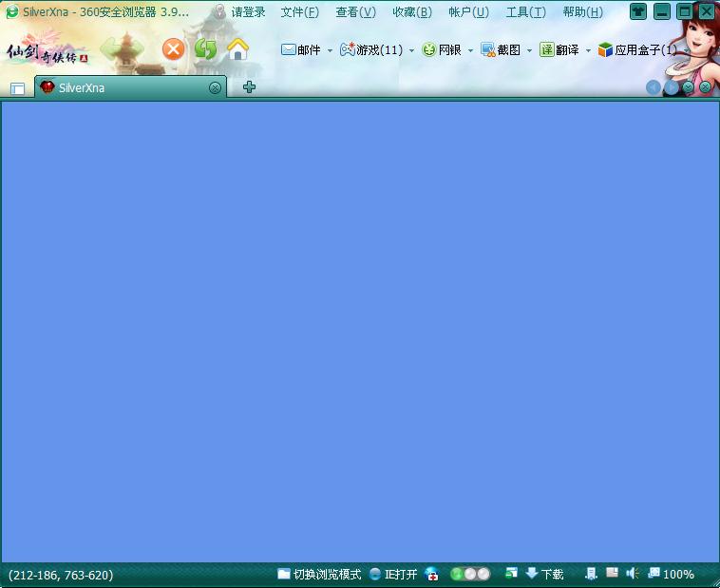720x588 pixels.
Task: Open the 工具(T) menu
Action: [x=525, y=12]
